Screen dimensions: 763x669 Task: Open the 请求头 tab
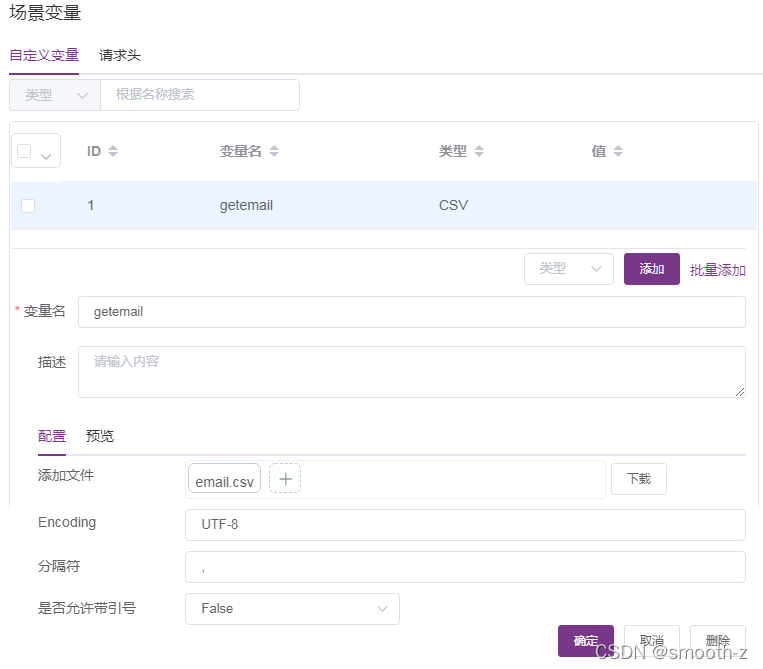(120, 55)
